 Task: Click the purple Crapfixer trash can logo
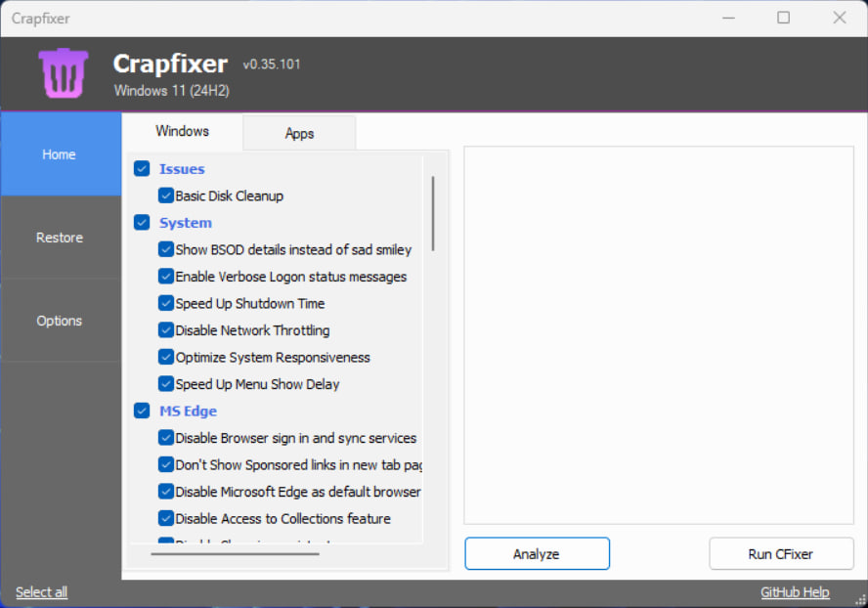tap(64, 72)
